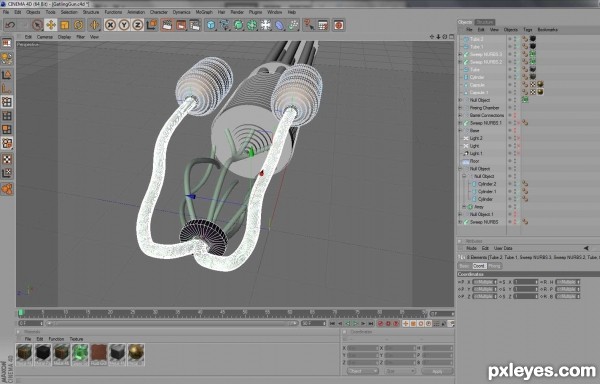Image resolution: width=600 pixels, height=384 pixels.
Task: Open the File menu in the main menu bar
Action: tap(6, 12)
